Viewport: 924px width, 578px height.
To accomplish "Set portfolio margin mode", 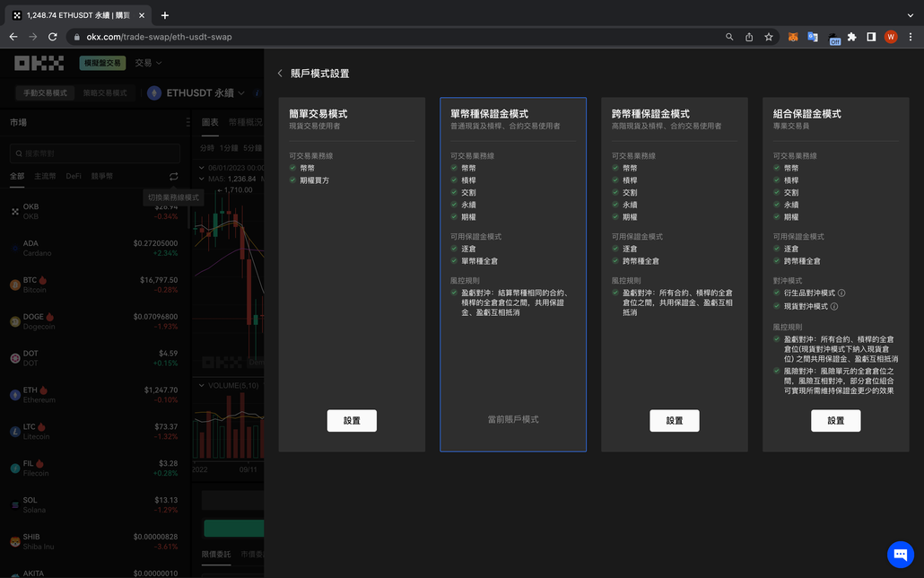I will [835, 421].
